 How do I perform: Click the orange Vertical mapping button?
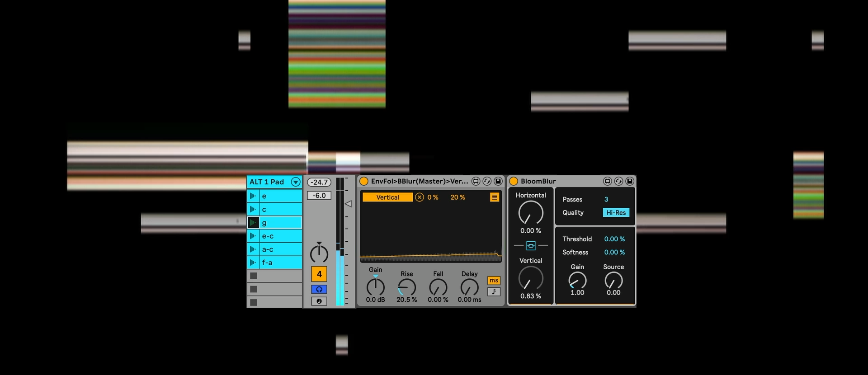point(387,197)
